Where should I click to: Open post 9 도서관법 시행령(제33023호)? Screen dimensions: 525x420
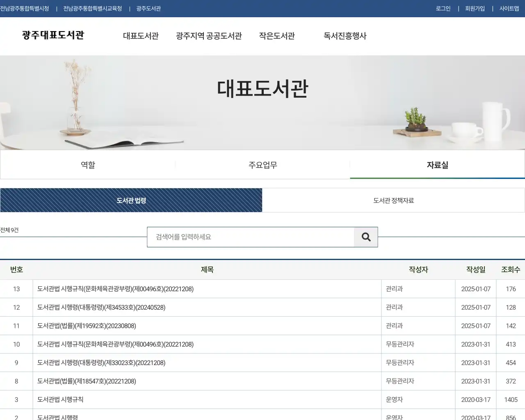click(x=101, y=363)
